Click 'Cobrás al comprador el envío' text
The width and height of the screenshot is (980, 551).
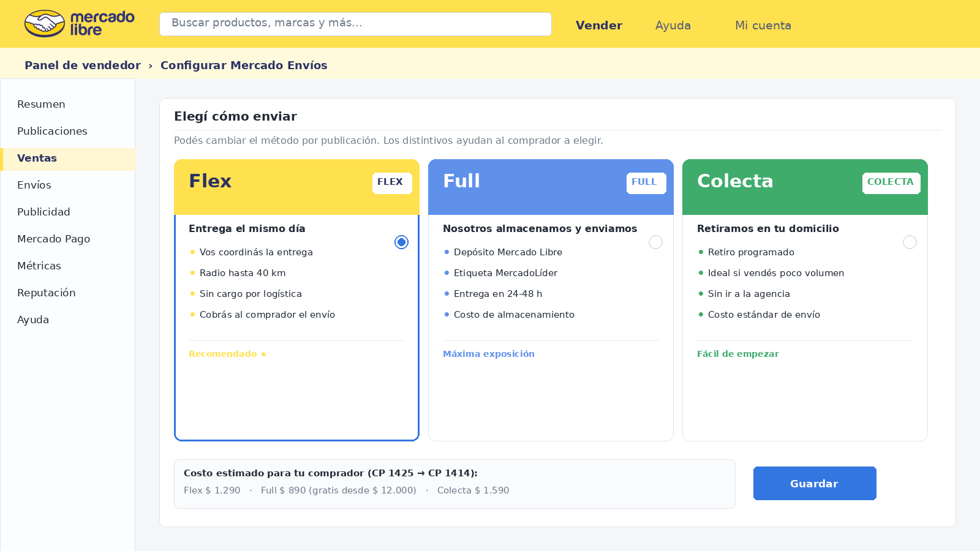pyautogui.click(x=267, y=315)
